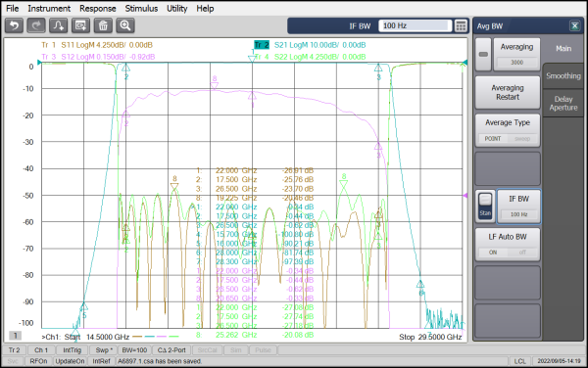Click the Redo arrow icon
This screenshot has height=368, width=588.
click(36, 25)
